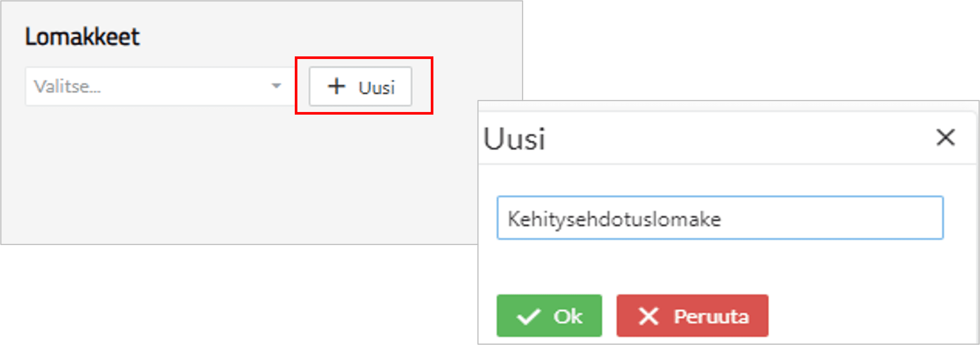980x345 pixels.
Task: Click the Lomakkeet heading
Action: 83,37
